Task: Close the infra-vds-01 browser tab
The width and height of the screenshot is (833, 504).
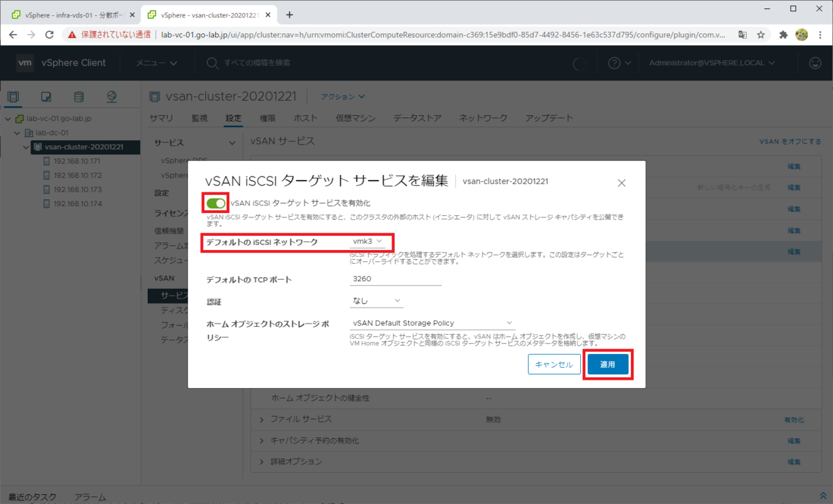Action: click(x=132, y=15)
